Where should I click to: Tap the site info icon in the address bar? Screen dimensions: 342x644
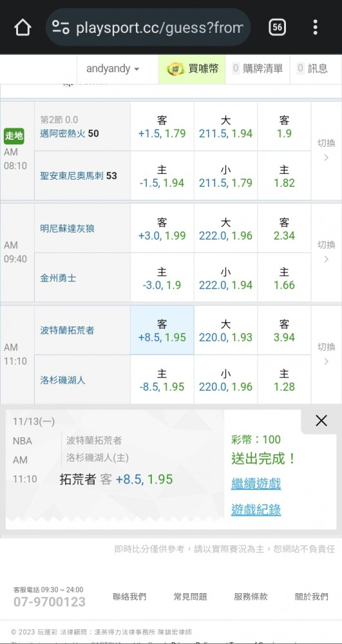pos(61,28)
